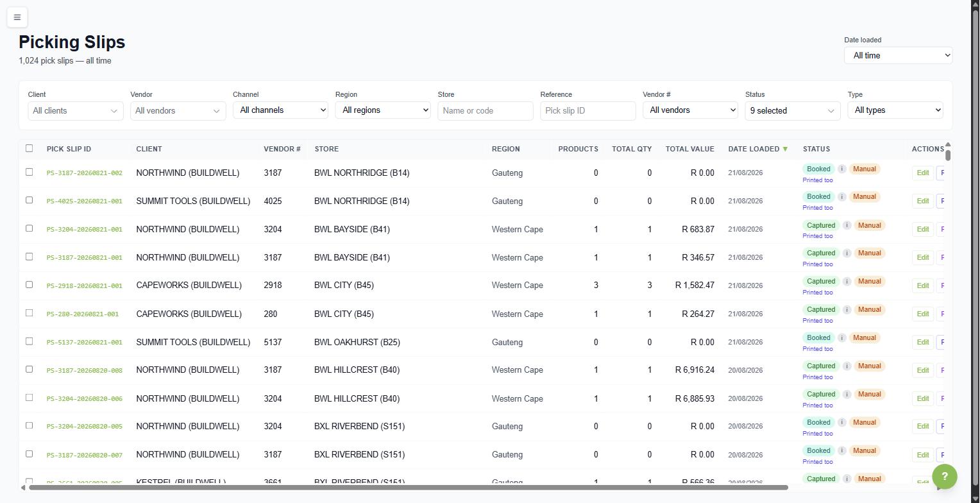Viewport: 980px width, 503px height.
Task: Click info icon for PS-3187-20260821-002 status
Action: [841, 169]
